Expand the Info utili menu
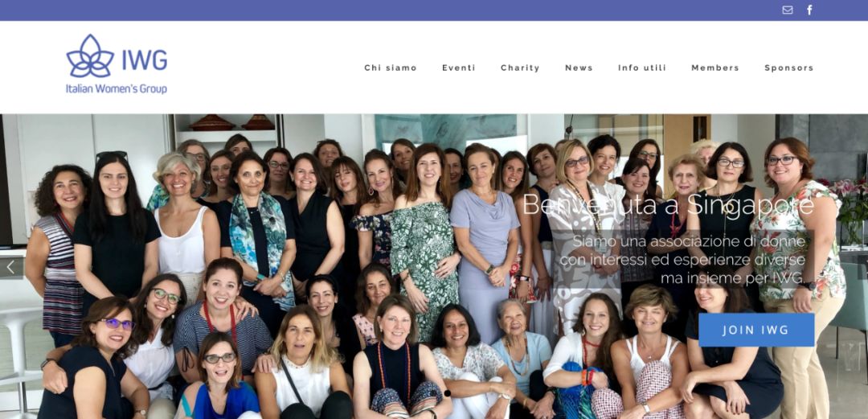Image resolution: width=868 pixels, height=419 pixels. pos(642,68)
